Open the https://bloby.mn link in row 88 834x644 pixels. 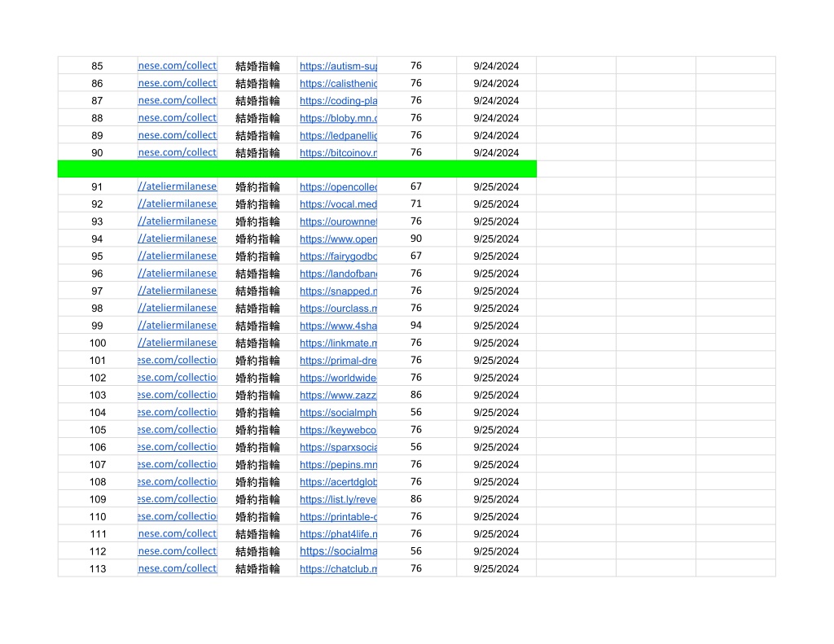pyautogui.click(x=338, y=118)
